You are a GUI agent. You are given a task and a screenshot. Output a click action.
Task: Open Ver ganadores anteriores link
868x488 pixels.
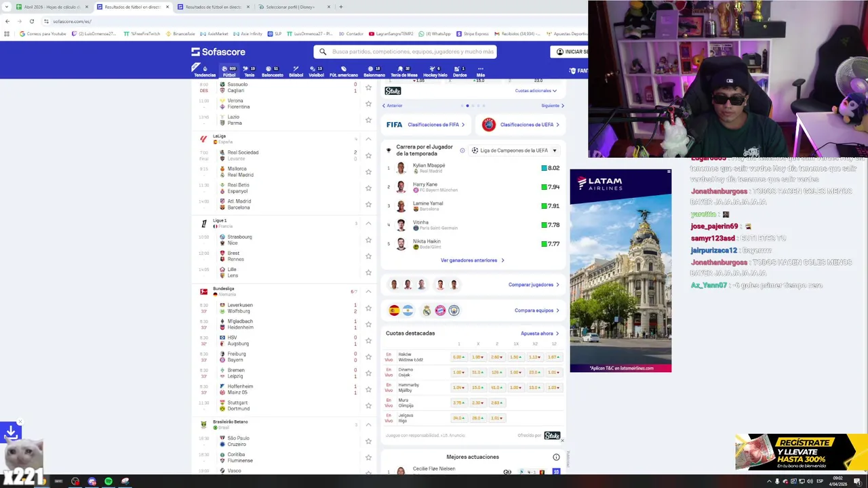[472, 260]
